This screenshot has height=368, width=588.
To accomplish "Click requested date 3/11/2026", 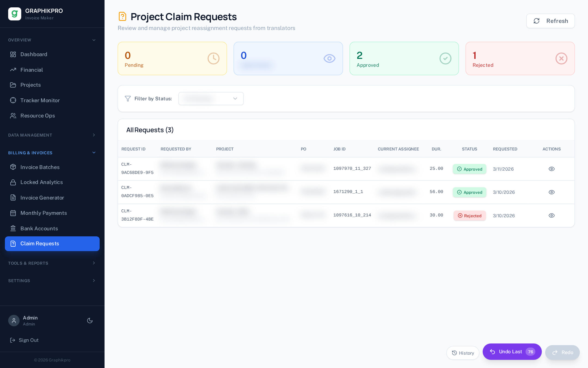I will click(x=503, y=169).
